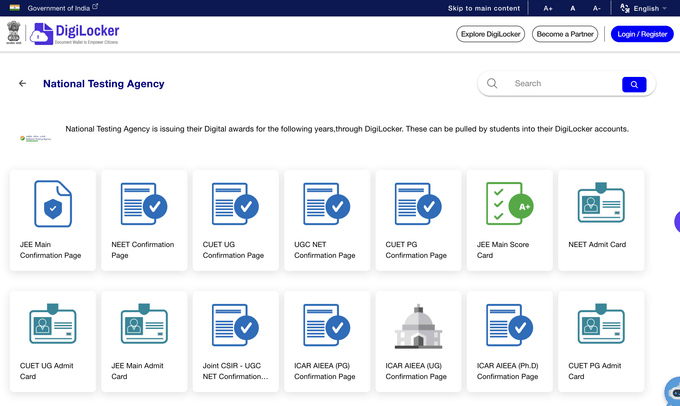Open the UGC NET Confirmation Page card

(x=327, y=220)
